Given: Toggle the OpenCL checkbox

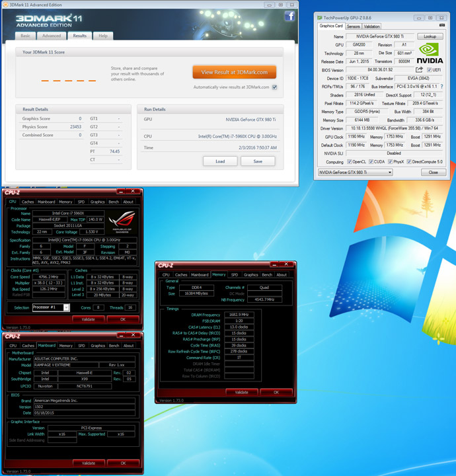Looking at the screenshot, I should [x=349, y=161].
